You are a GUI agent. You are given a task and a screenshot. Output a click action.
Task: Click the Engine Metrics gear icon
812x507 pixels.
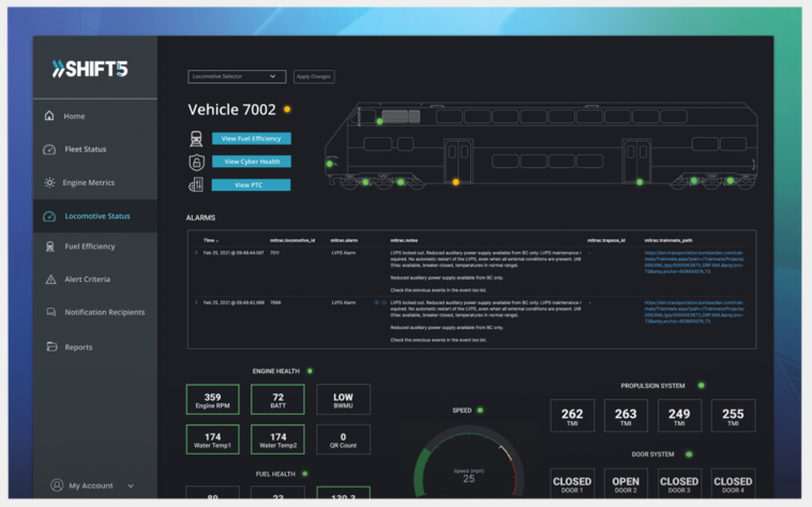click(50, 183)
